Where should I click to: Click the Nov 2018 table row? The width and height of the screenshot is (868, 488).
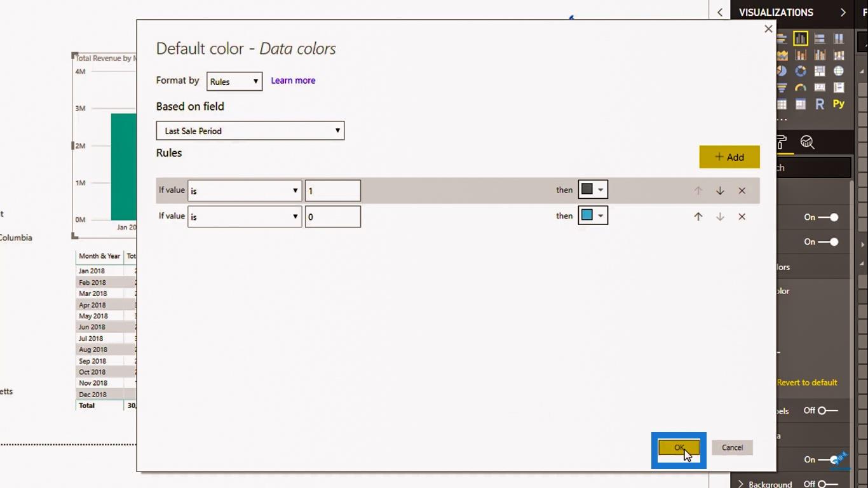[105, 383]
